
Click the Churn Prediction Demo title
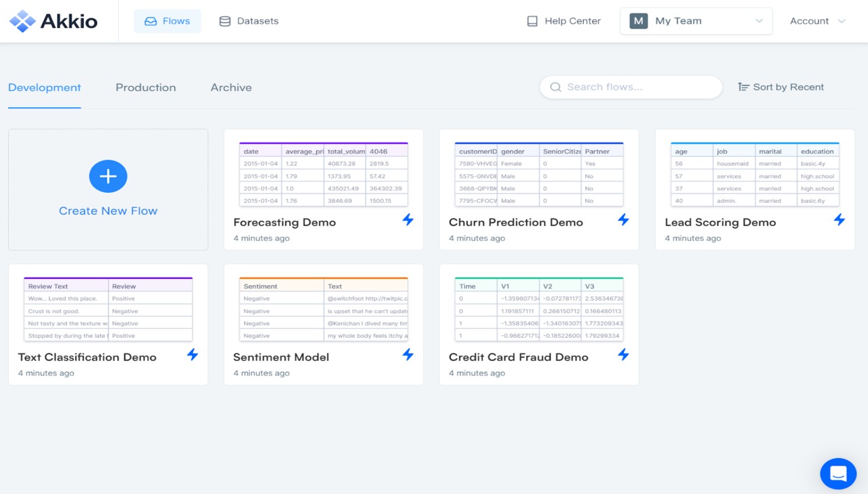[x=516, y=223]
